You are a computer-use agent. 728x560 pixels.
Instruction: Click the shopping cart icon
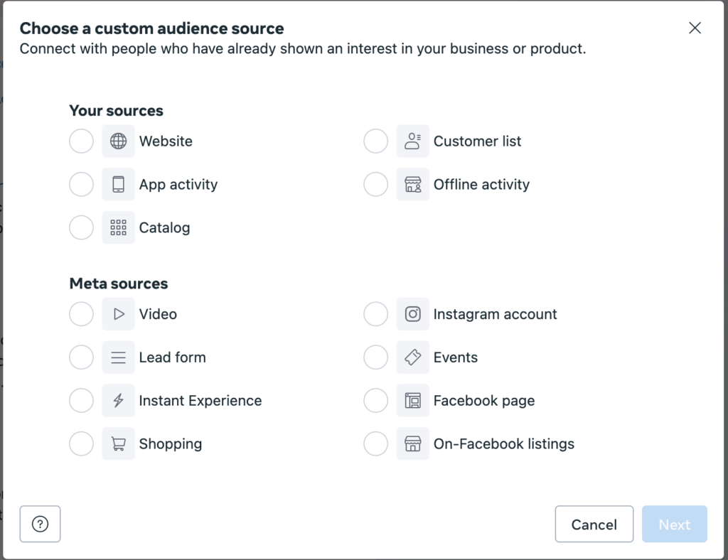[x=118, y=444]
